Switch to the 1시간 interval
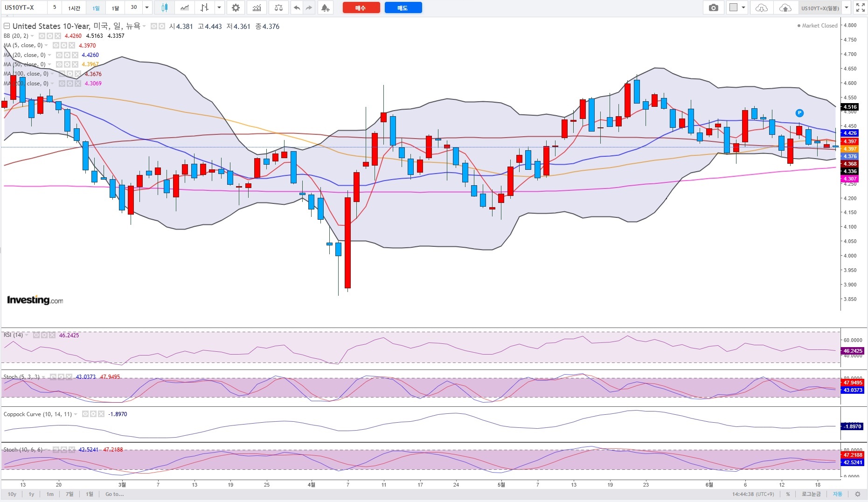This screenshot has width=868, height=502. point(74,7)
